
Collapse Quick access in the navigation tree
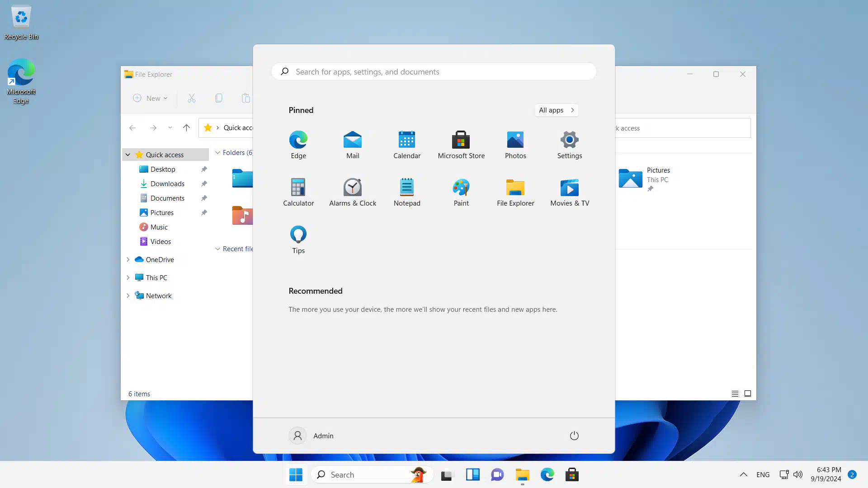coord(128,155)
